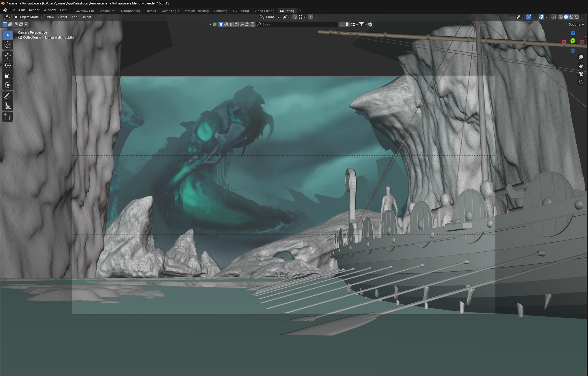Switch to the UV Editing workspace tab

241,11
